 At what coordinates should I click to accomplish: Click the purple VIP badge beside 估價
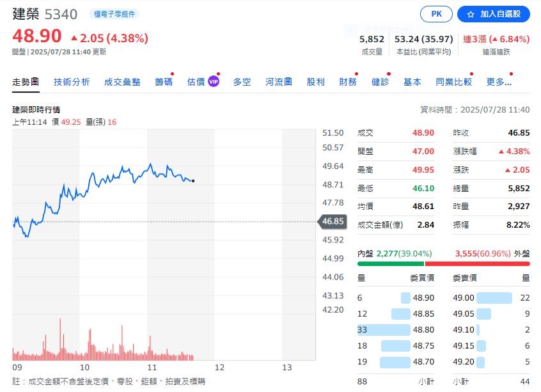click(x=213, y=82)
